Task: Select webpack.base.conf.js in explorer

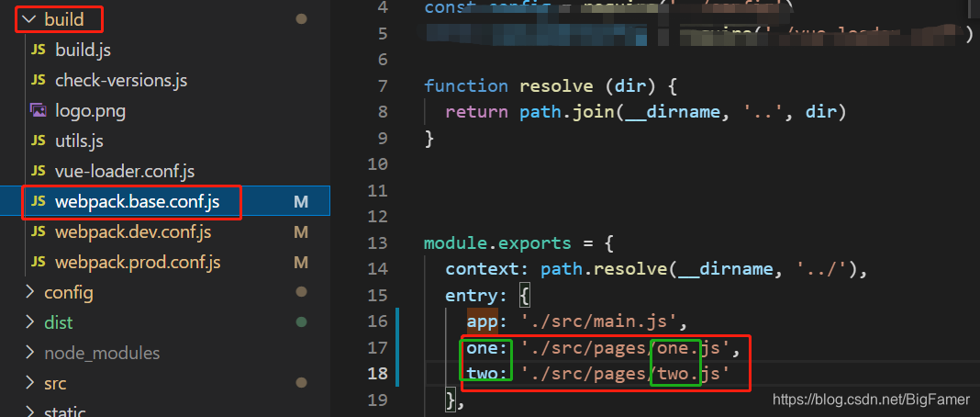Action: tap(138, 202)
